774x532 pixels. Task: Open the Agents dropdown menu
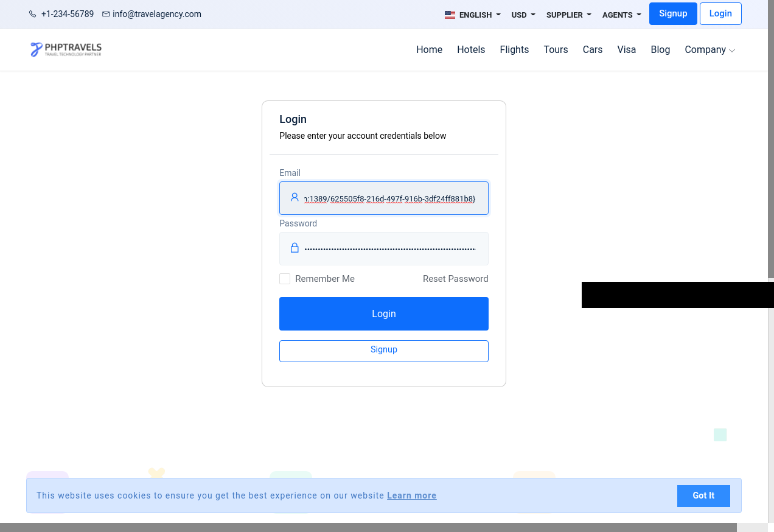(621, 15)
